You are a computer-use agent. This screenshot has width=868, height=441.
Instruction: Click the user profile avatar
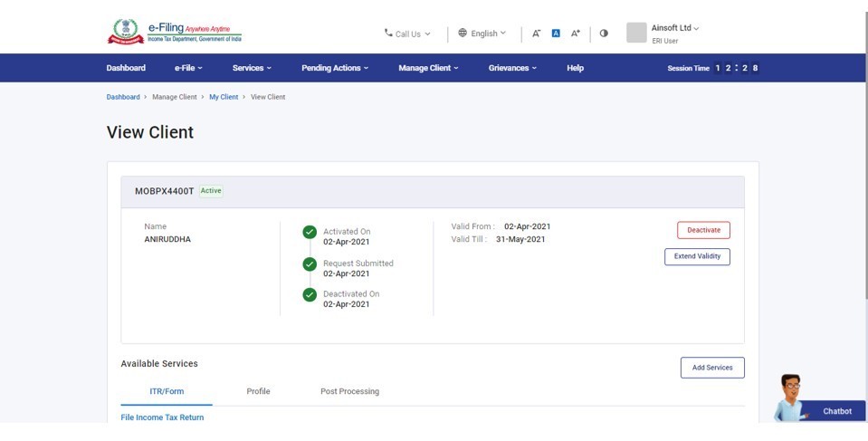point(636,34)
